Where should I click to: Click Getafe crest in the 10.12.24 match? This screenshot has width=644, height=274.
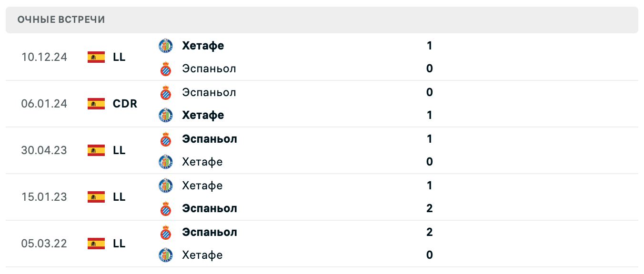coord(165,46)
